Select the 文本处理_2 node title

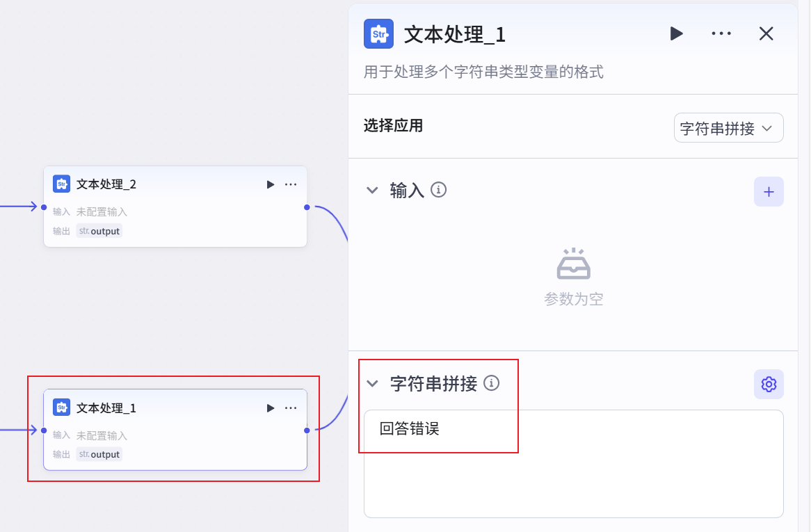tap(106, 184)
